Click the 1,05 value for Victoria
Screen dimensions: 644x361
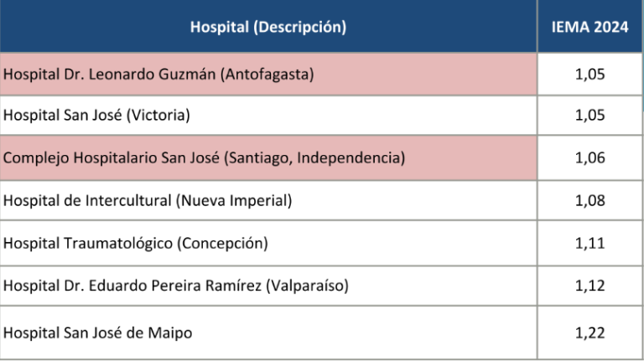click(589, 116)
